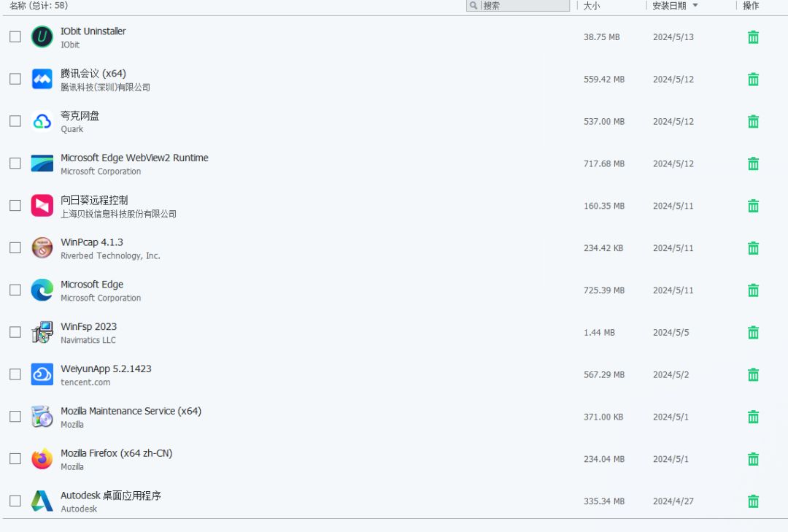Check Microsoft Edge WebView2 Runtime checkbox
The width and height of the screenshot is (788, 532).
tap(15, 163)
